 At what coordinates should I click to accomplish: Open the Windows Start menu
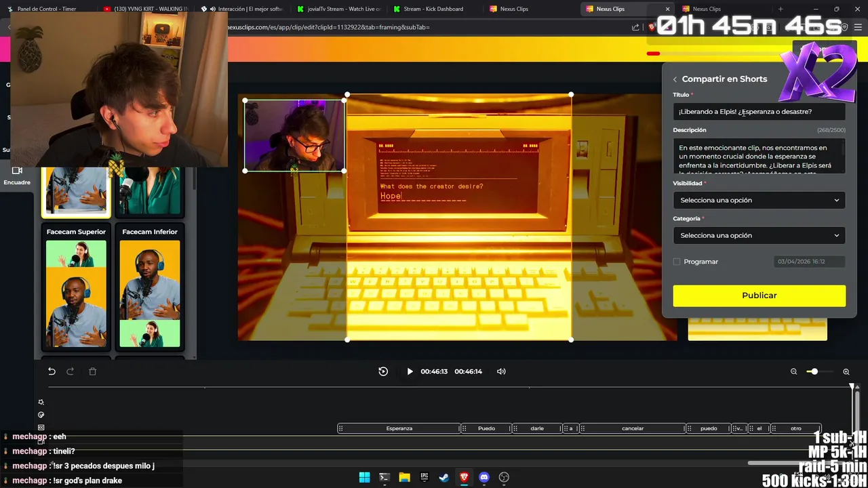(364, 477)
